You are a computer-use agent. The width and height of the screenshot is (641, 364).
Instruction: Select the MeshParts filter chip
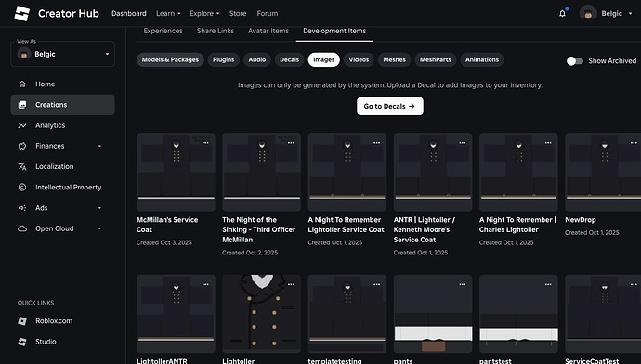[436, 59]
